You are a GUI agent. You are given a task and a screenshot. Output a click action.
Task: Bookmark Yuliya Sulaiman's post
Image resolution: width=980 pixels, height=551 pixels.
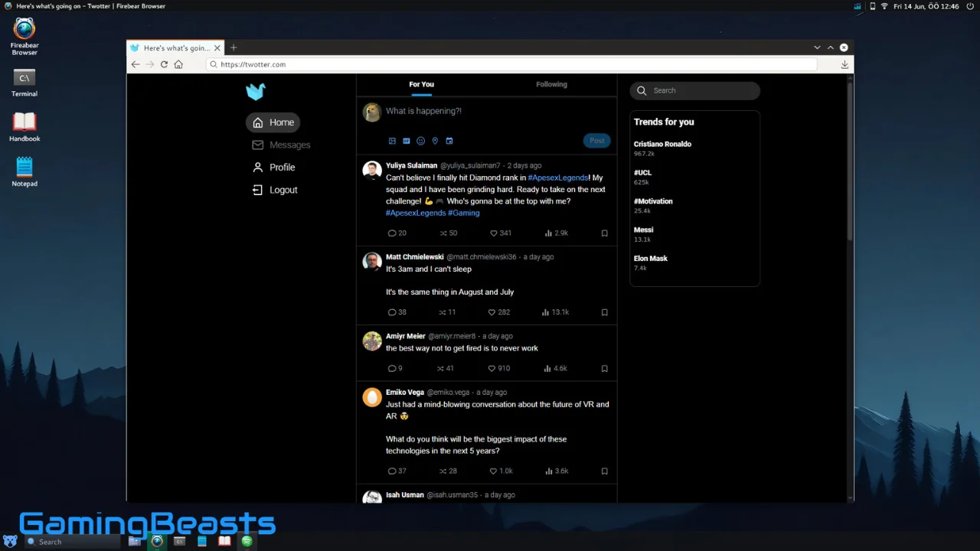[x=604, y=233]
